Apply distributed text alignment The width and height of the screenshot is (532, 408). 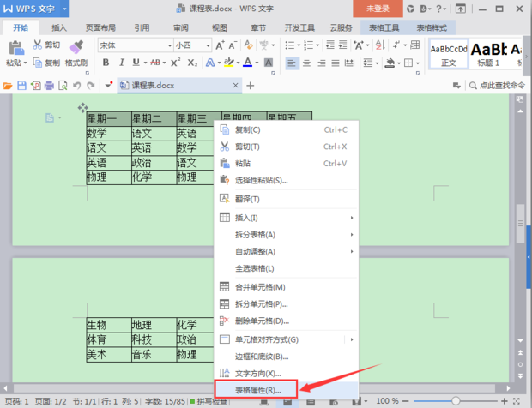(x=349, y=63)
